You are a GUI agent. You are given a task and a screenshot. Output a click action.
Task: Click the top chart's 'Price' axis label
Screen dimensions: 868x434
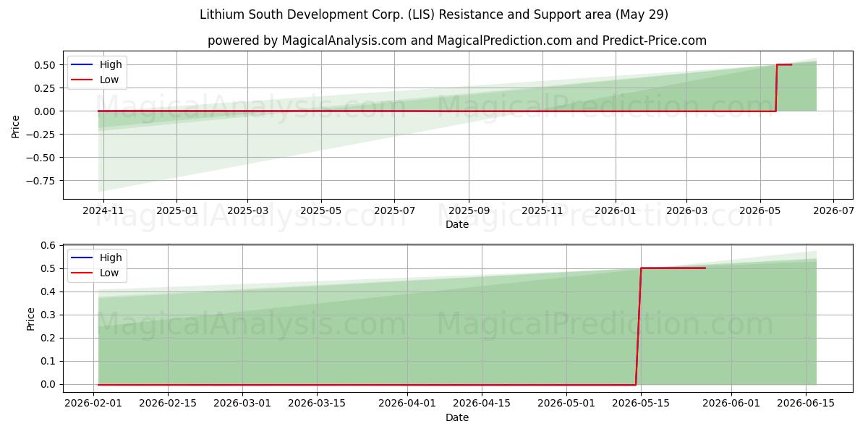(x=16, y=124)
